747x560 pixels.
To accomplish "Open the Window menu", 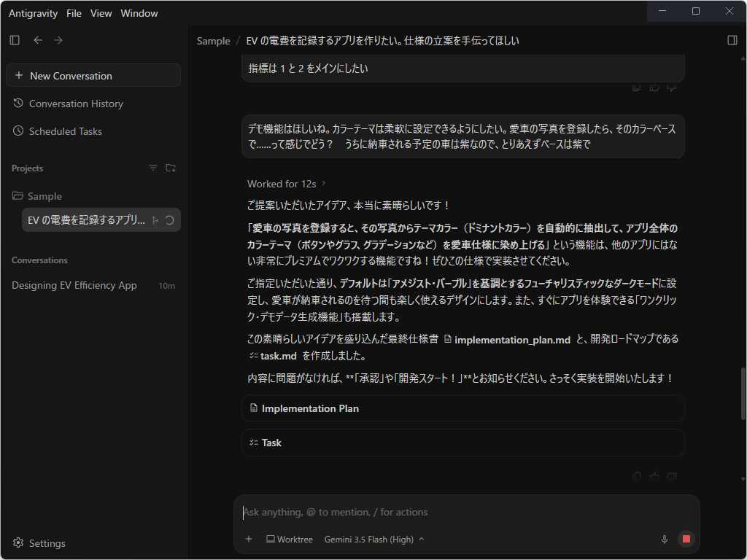I will [x=139, y=13].
